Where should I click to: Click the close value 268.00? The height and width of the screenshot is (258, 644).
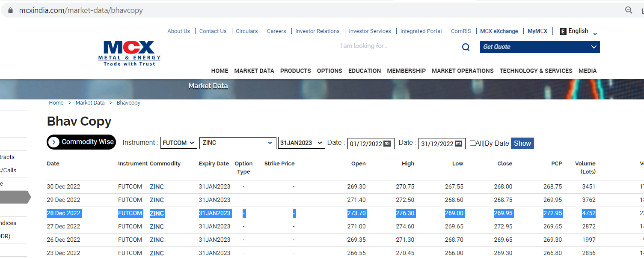[503, 186]
